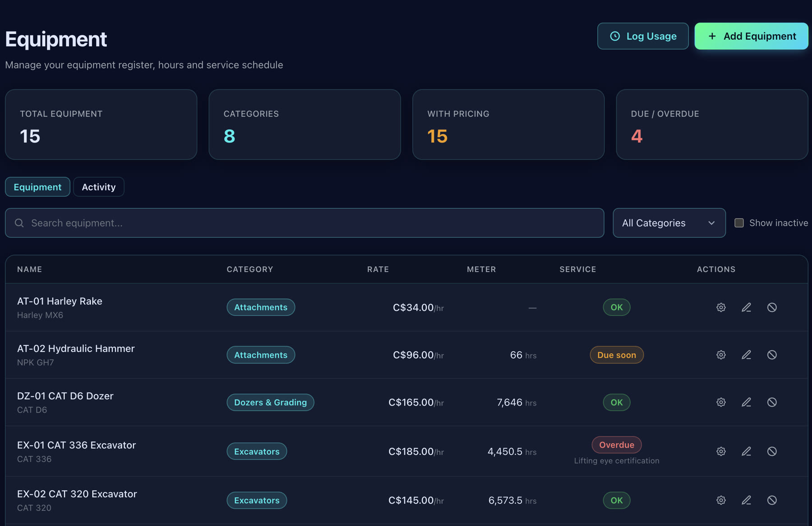This screenshot has width=812, height=526.
Task: Click the METER column header
Action: coord(481,269)
